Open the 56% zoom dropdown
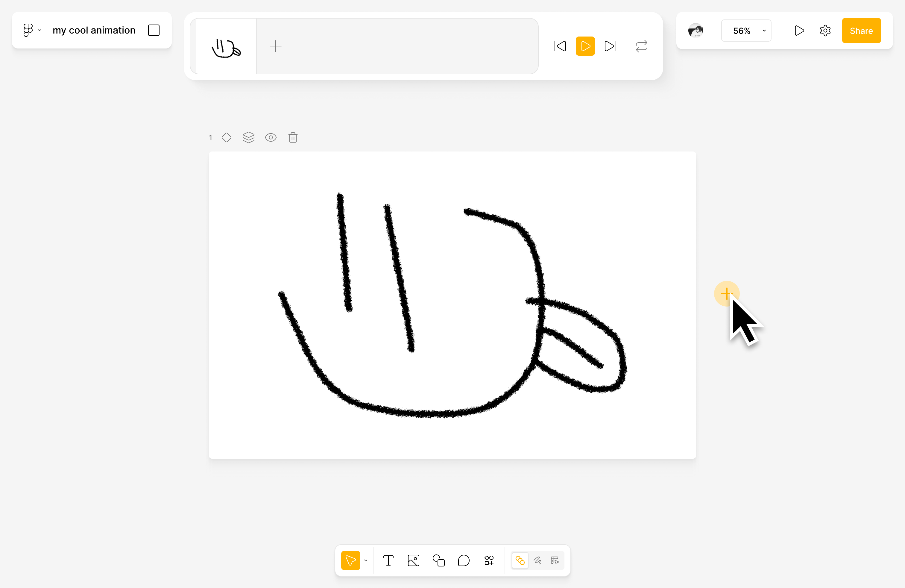Image resolution: width=905 pixels, height=588 pixels. tap(746, 31)
